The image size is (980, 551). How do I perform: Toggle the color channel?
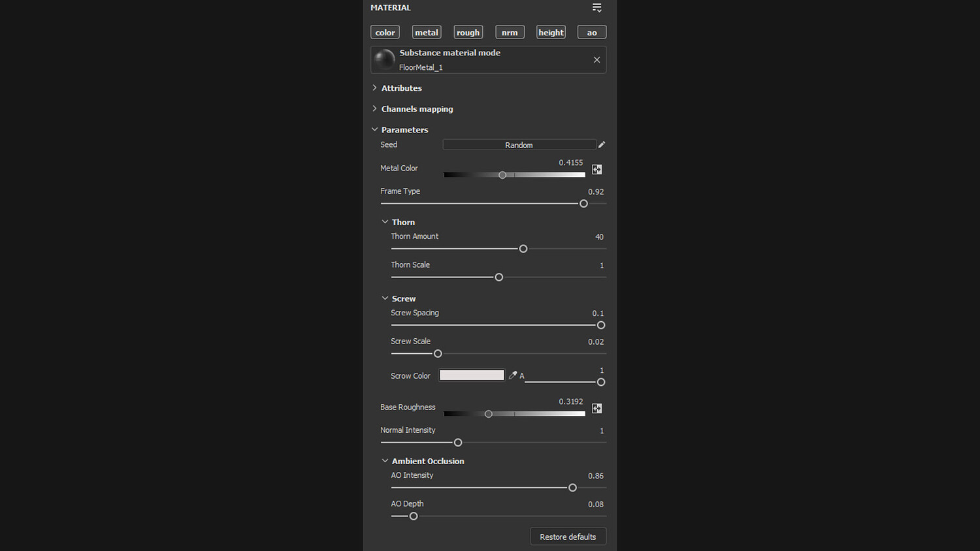coord(385,33)
